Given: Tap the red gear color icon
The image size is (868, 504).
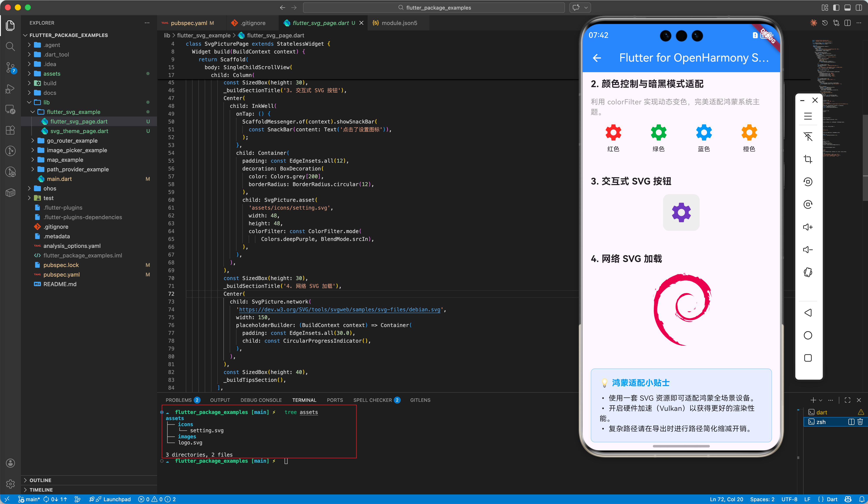Looking at the screenshot, I should 613,133.
